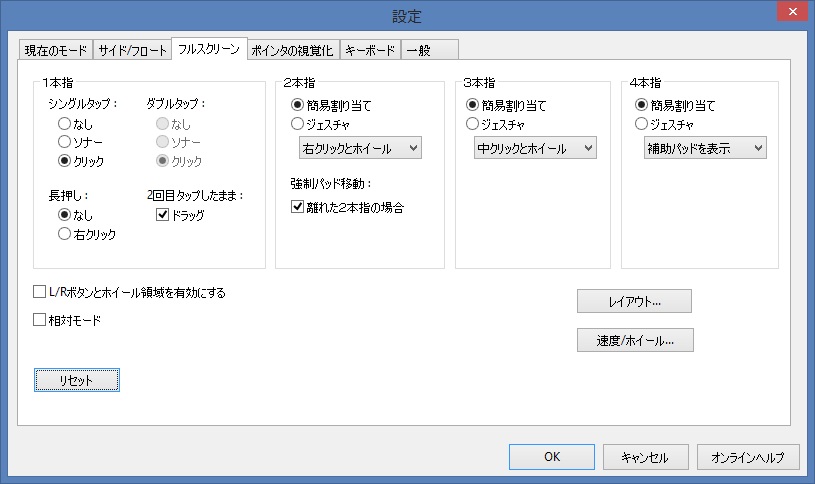Open the サイド/フロート tab
The height and width of the screenshot is (484, 815).
(x=132, y=50)
